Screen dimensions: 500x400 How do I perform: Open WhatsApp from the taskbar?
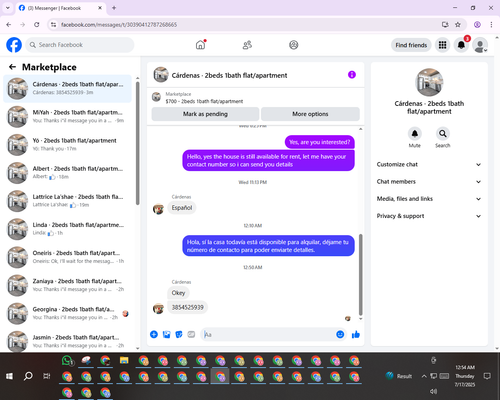click(x=67, y=361)
